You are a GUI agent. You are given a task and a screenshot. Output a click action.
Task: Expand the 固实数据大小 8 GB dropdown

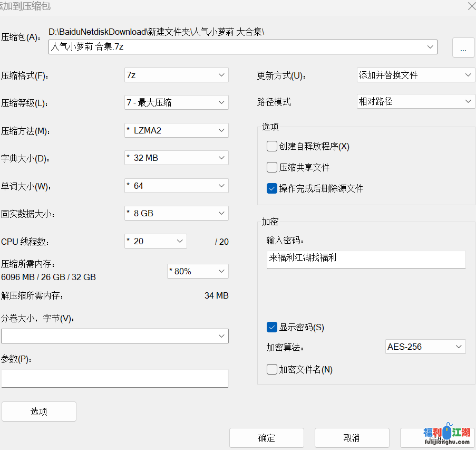[x=176, y=213]
